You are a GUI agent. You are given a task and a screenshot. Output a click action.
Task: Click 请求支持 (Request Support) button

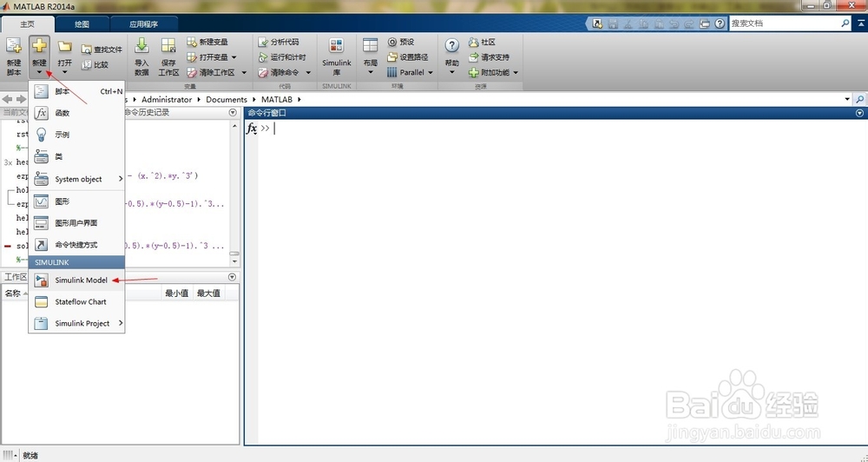tap(489, 57)
